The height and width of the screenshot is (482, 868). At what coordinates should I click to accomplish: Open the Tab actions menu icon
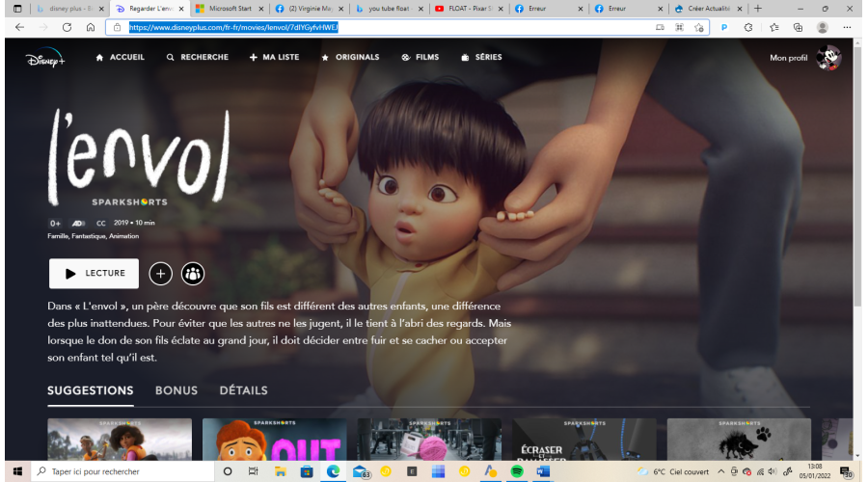pyautogui.click(x=17, y=9)
